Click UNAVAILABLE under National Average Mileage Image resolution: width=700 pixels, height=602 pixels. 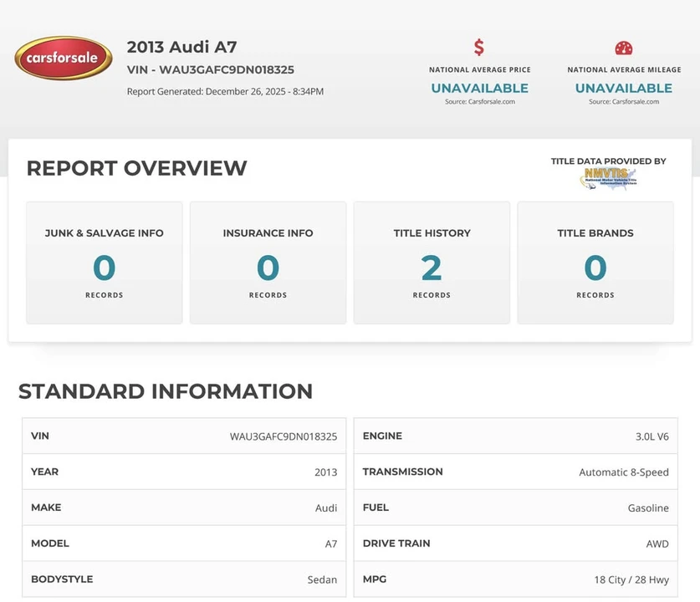click(624, 88)
